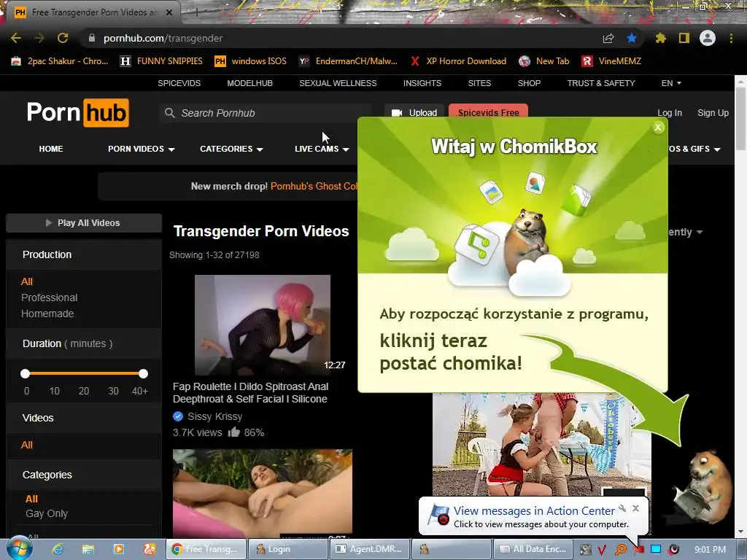
Task: Click the red V tray icon
Action: tap(602, 550)
